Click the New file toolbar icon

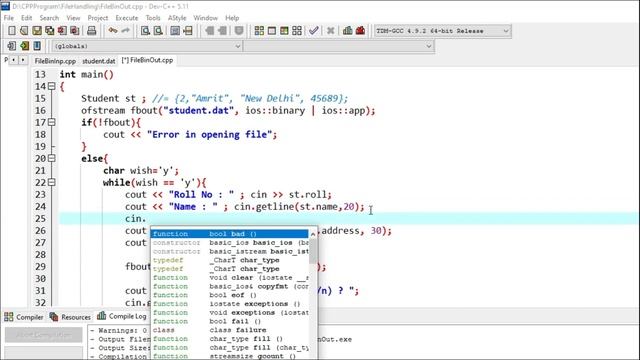click(12, 31)
